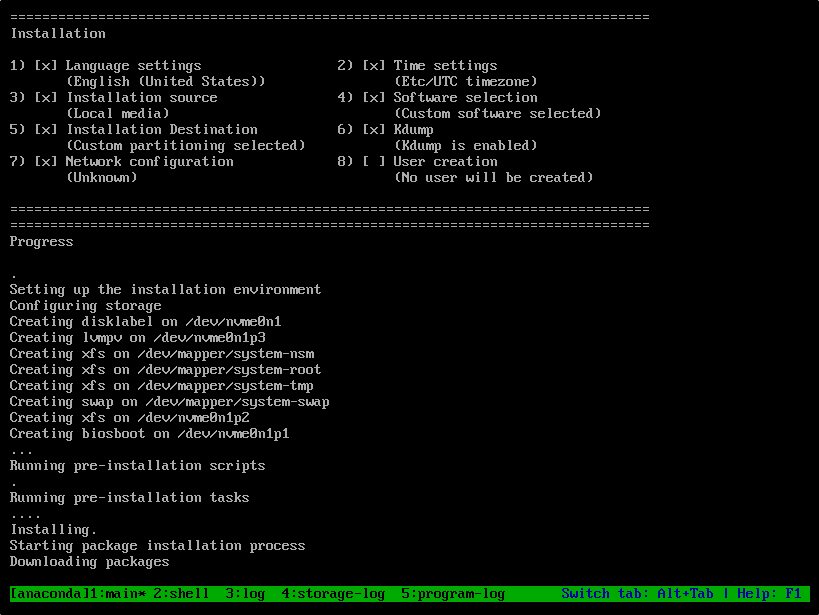Select the 1:main tab in status bar
Screen dimensions: 819x615
pos(117,593)
